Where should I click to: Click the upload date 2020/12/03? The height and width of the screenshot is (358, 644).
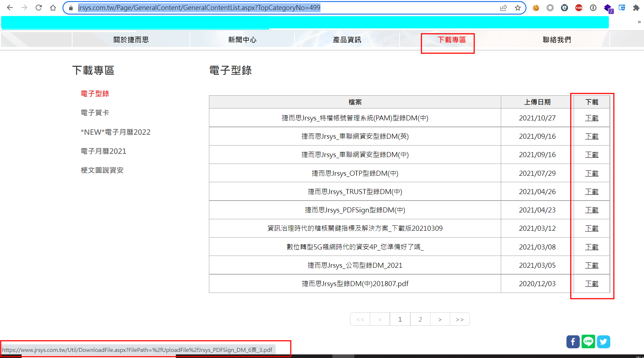(537, 284)
